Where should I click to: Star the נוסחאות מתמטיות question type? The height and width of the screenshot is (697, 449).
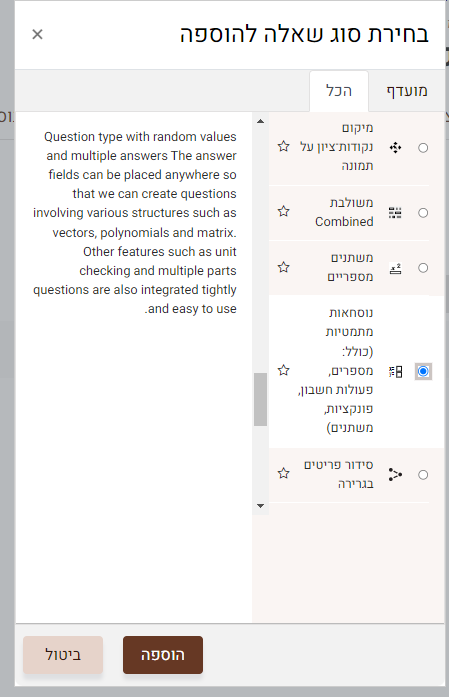[x=284, y=370]
